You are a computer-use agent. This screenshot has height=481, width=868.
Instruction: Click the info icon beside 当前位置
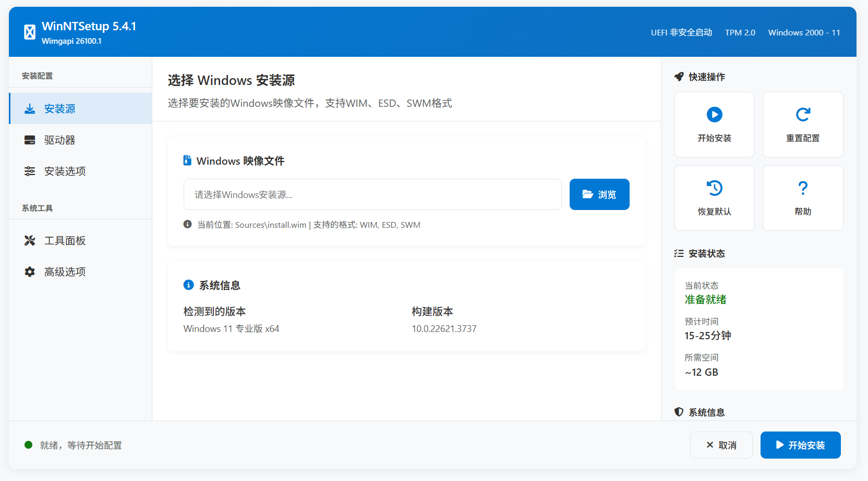[188, 225]
